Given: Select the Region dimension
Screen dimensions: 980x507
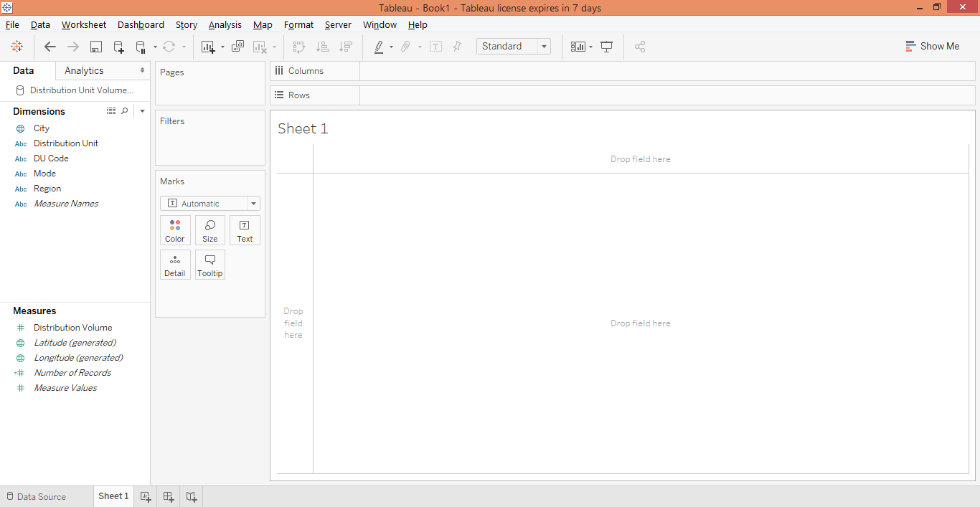Looking at the screenshot, I should 47,189.
